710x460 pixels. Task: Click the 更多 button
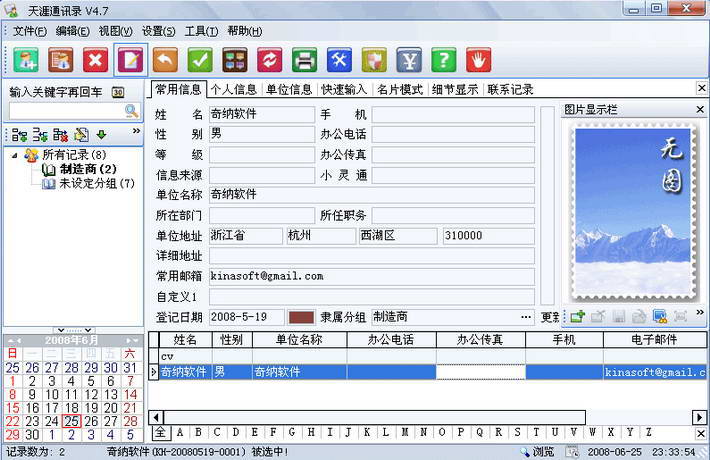tap(549, 317)
